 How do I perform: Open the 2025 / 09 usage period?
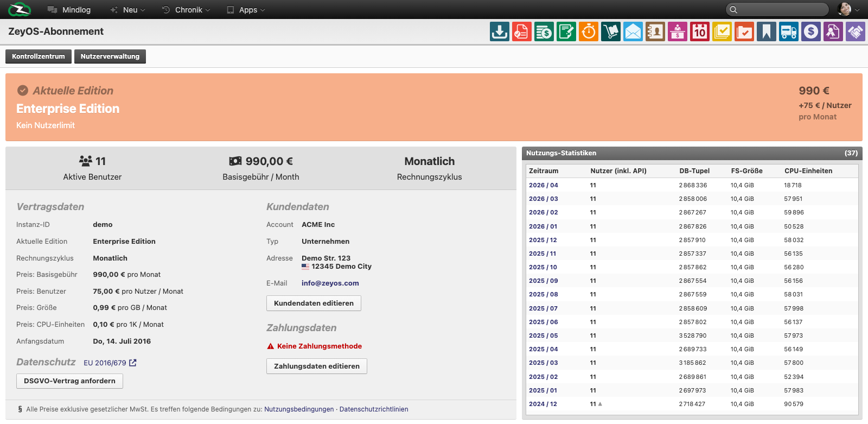pos(544,281)
